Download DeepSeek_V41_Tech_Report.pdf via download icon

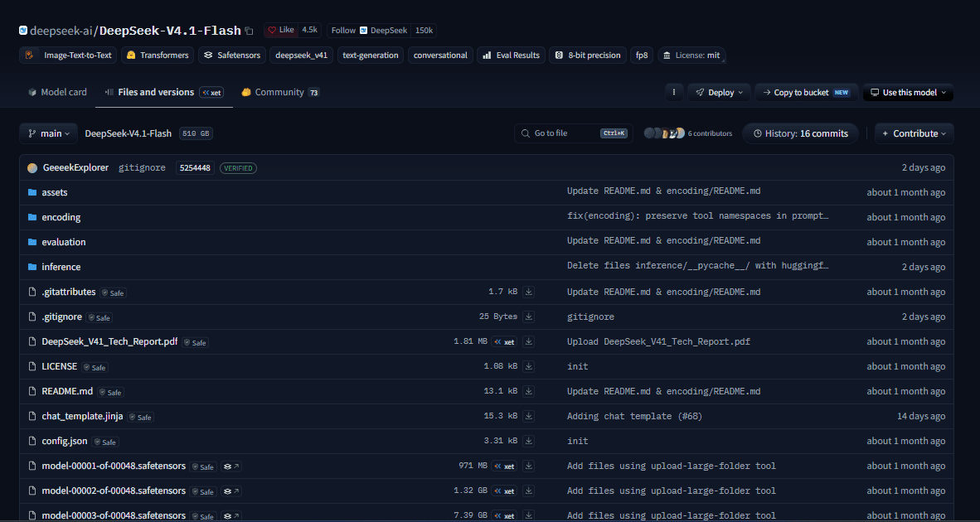pos(529,341)
